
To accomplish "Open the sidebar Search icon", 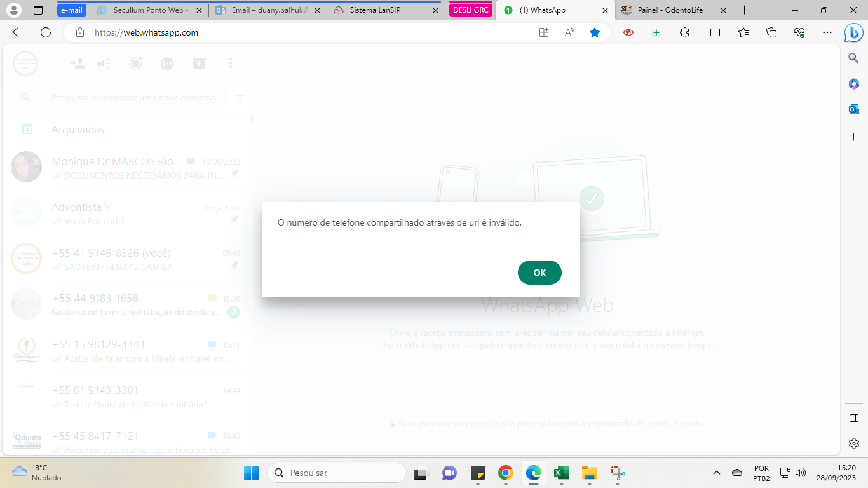I will pyautogui.click(x=854, y=58).
